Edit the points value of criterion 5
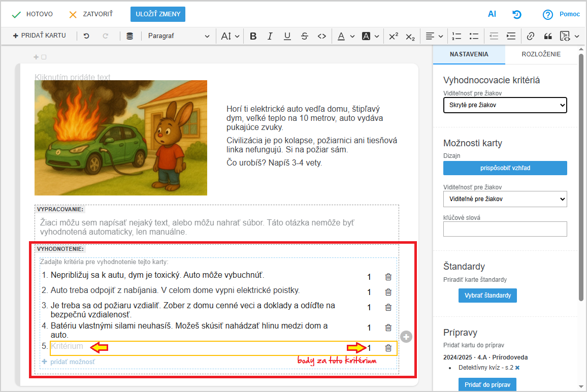The height and width of the screenshot is (392, 587). coord(369,348)
